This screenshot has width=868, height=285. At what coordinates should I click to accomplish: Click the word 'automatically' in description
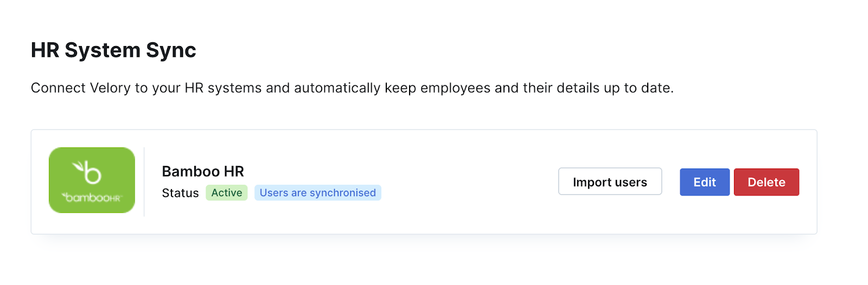(x=337, y=88)
